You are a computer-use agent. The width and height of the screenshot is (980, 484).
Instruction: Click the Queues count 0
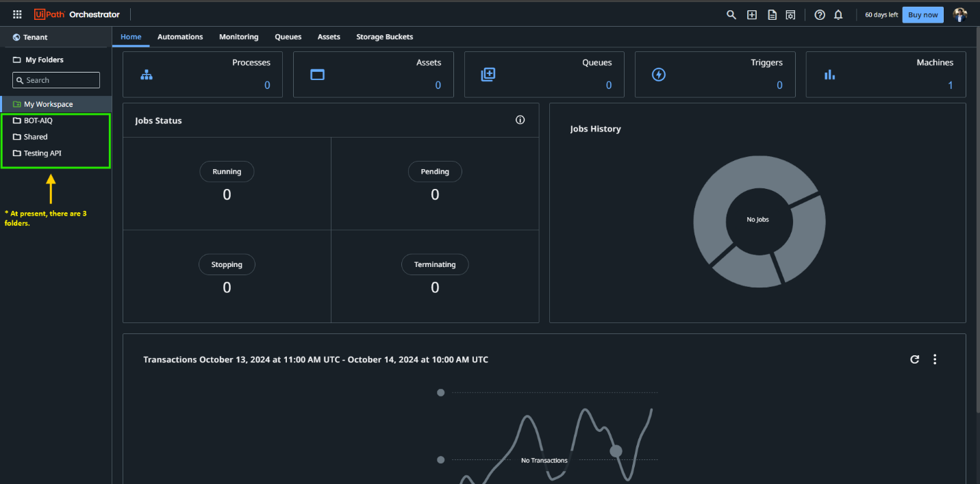pos(609,86)
